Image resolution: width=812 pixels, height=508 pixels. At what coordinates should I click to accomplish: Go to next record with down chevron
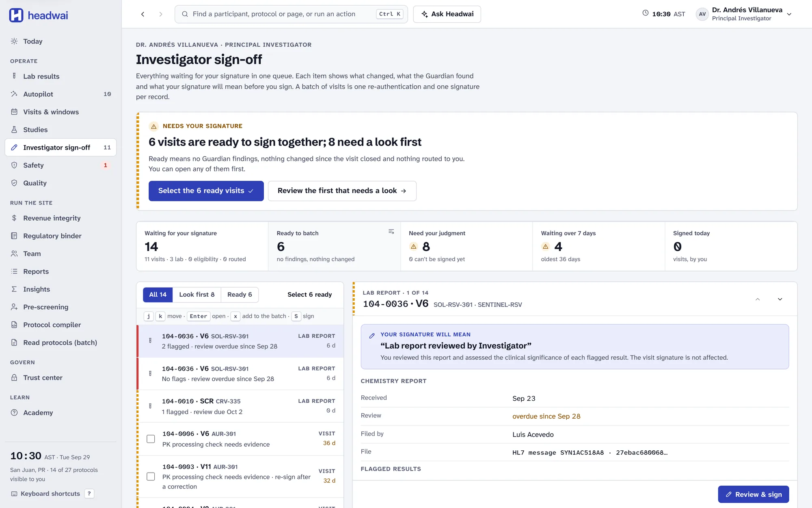click(x=780, y=300)
